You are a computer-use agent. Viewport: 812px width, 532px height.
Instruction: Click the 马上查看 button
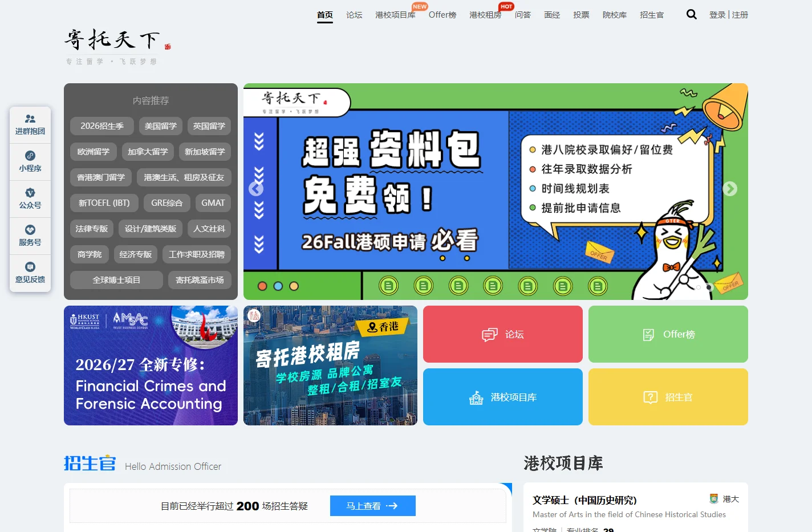click(373, 506)
